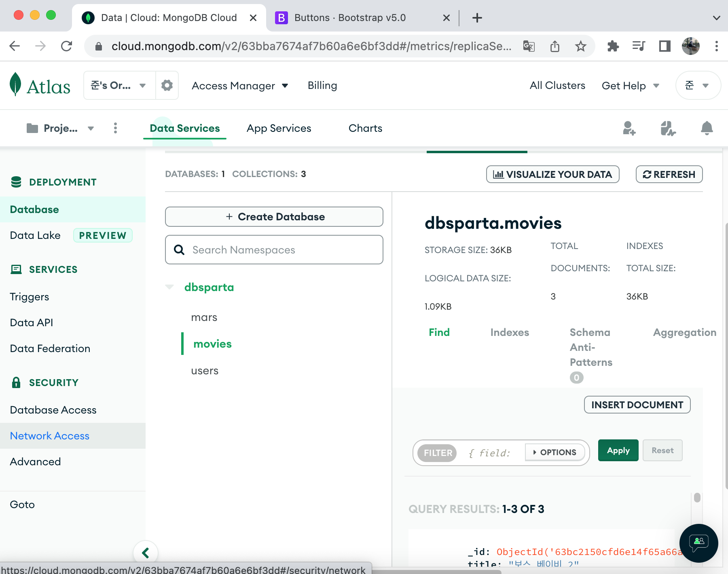Screen dimensions: 728x574
Task: Open organization settings gear
Action: [167, 85]
